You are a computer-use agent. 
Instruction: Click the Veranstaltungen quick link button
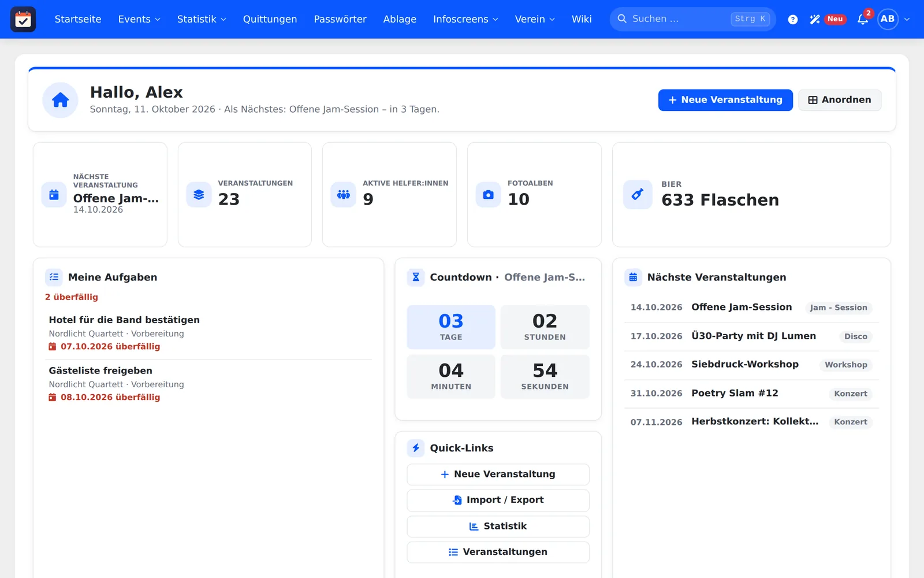(x=498, y=552)
